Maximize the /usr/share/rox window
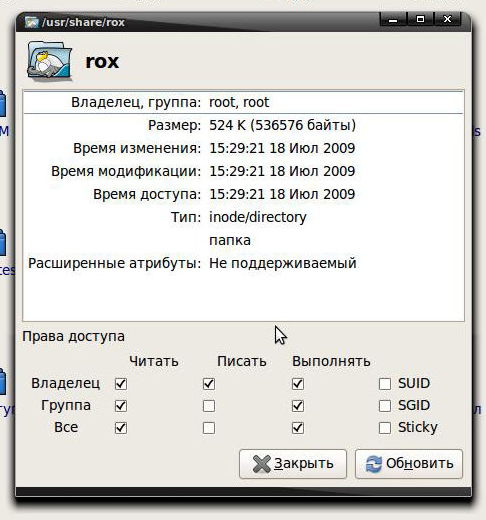The image size is (486, 520). (420, 19)
